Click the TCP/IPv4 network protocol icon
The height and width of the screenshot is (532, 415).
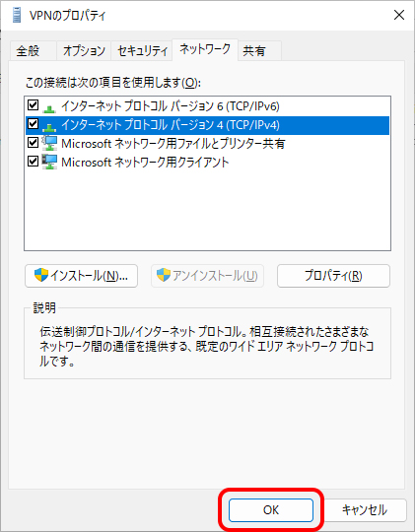click(49, 127)
